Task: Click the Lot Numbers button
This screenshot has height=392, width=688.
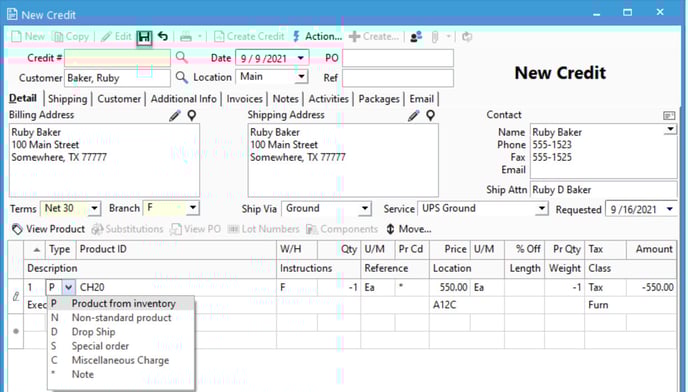Action: coord(263,229)
